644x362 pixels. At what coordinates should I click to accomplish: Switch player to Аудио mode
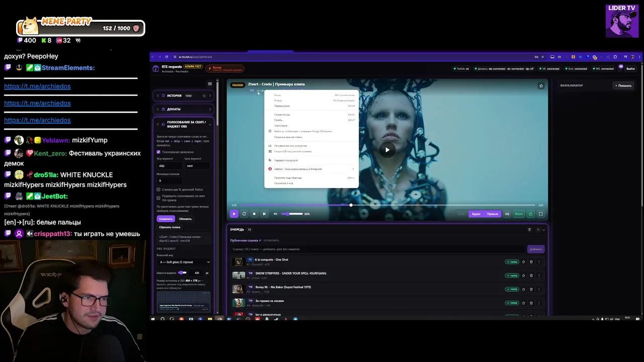coord(476,214)
